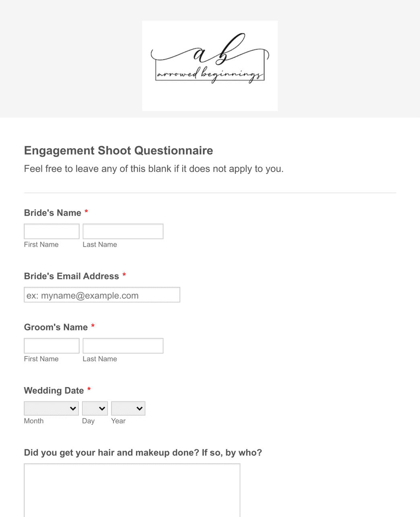Click inside Bride's First Name field
Image resolution: width=420 pixels, height=517 pixels.
tap(51, 231)
